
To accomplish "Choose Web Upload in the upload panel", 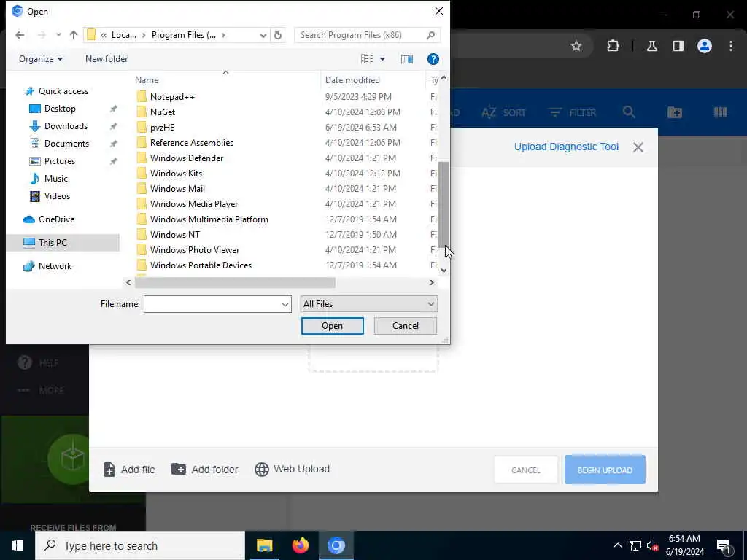I will pos(292,469).
